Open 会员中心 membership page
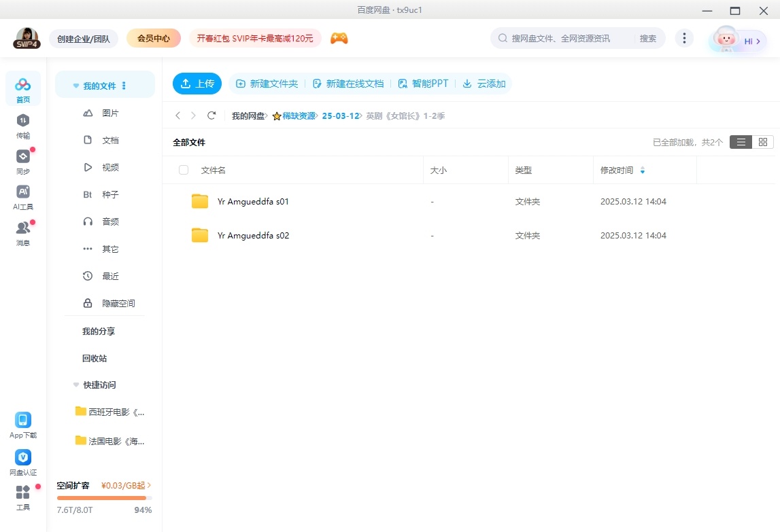 pos(153,38)
